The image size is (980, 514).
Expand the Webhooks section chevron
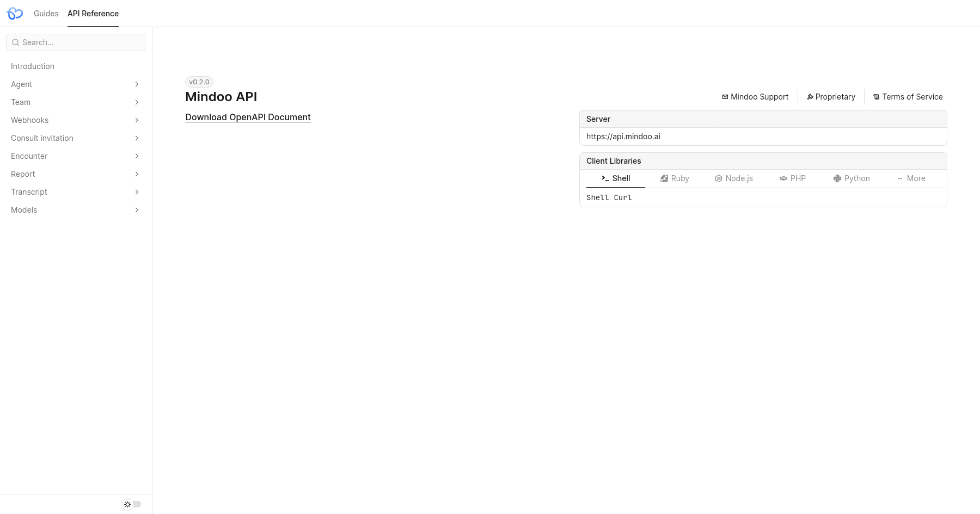137,120
